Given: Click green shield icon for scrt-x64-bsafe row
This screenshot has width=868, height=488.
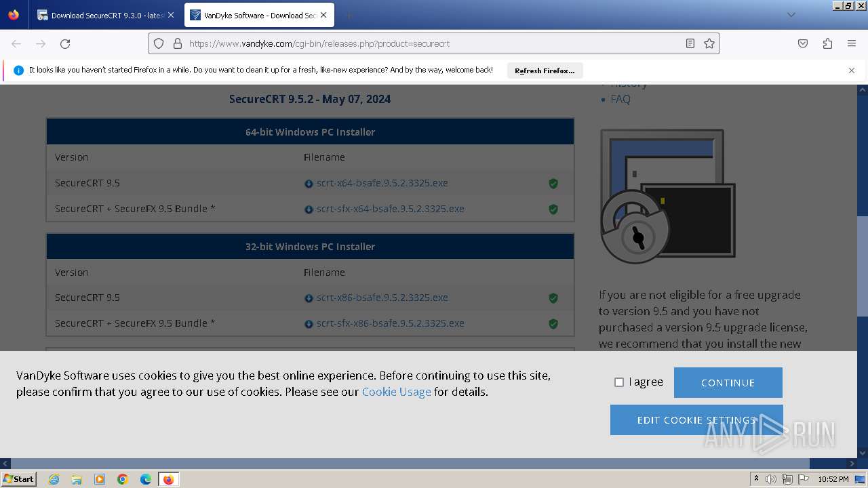Looking at the screenshot, I should point(553,184).
